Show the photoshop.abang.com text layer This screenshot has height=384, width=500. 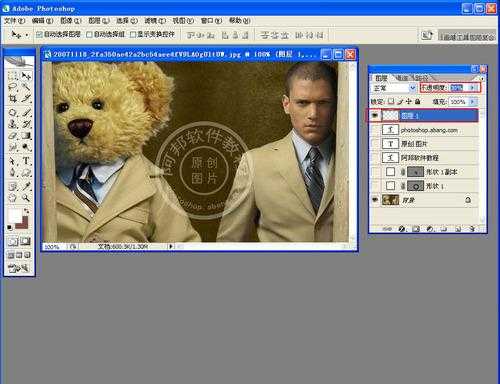(375, 130)
